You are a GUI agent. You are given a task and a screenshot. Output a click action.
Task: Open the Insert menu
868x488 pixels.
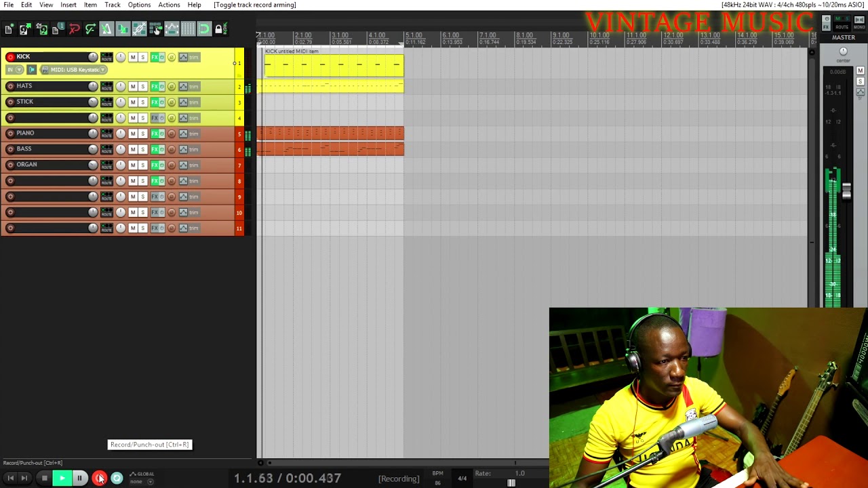[68, 5]
